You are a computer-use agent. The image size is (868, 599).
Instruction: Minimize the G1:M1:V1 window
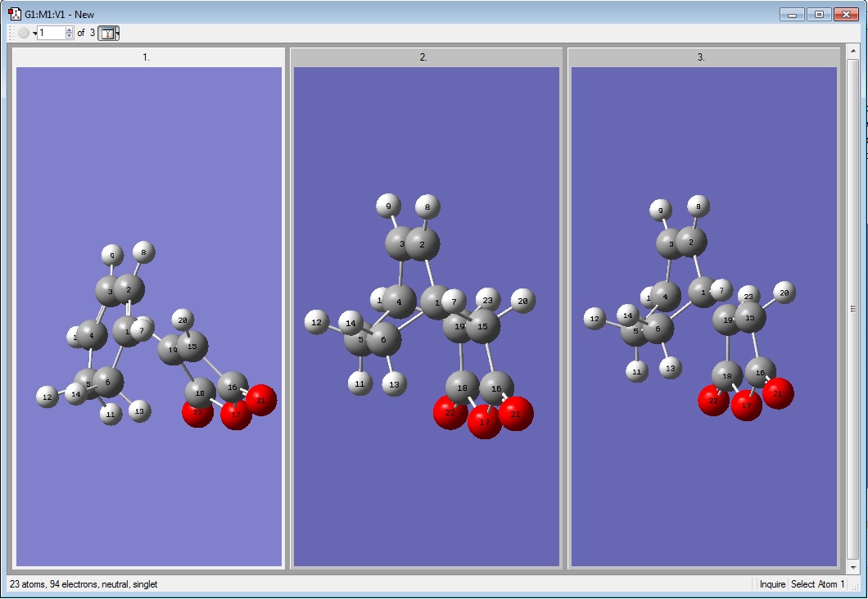[792, 15]
